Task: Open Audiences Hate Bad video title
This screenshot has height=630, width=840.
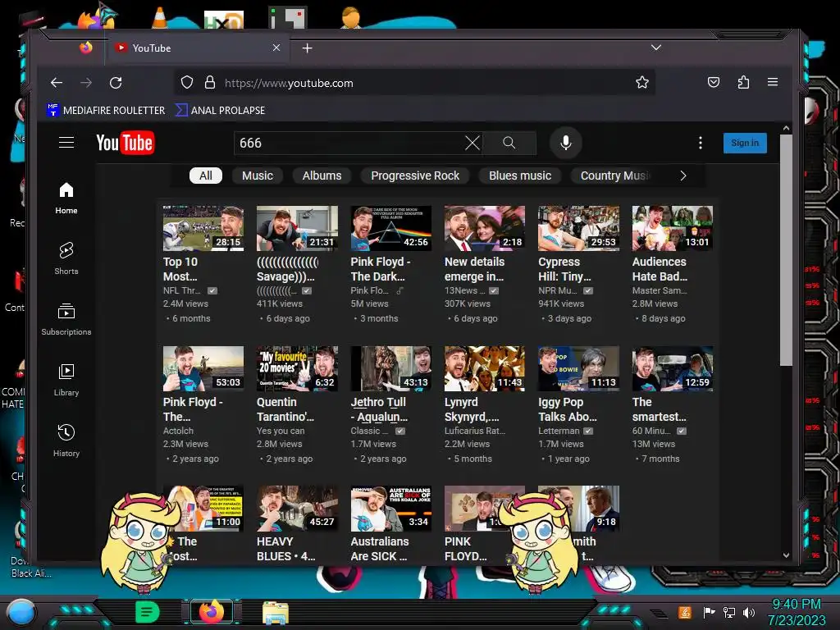Action: pos(660,269)
